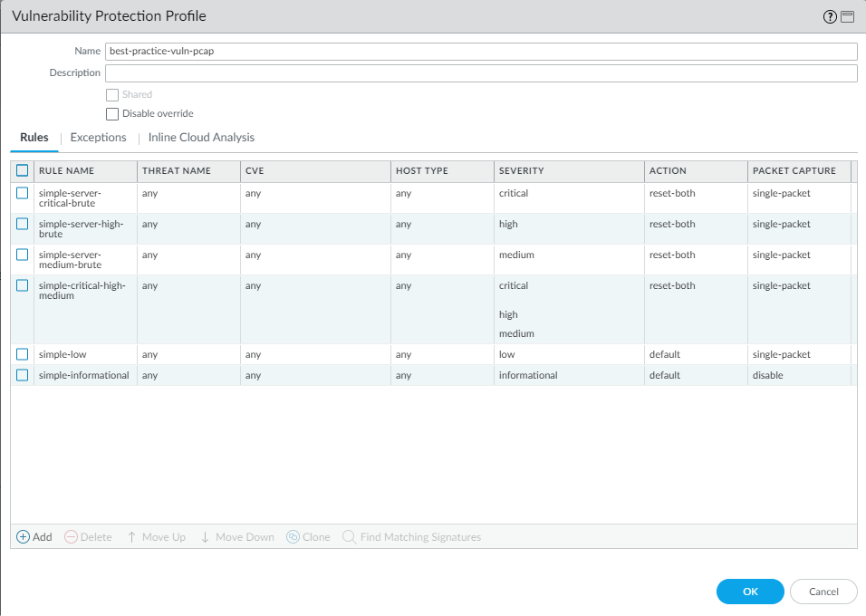Click the window layout icon beside help
Screen dimensions: 866x616
847,17
